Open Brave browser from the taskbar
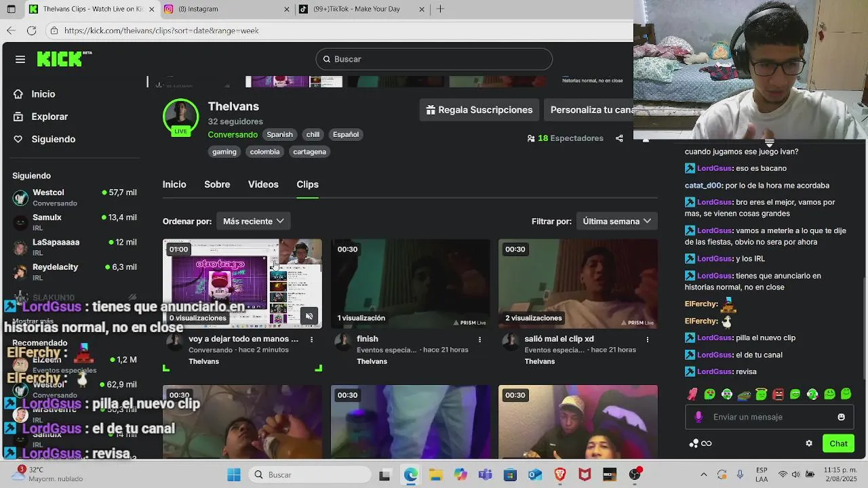The height and width of the screenshot is (488, 868). 560,474
